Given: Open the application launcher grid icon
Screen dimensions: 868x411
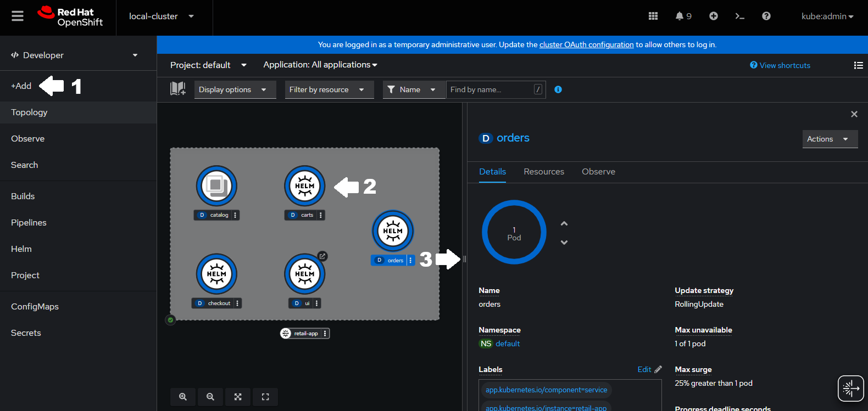Looking at the screenshot, I should pos(653,16).
